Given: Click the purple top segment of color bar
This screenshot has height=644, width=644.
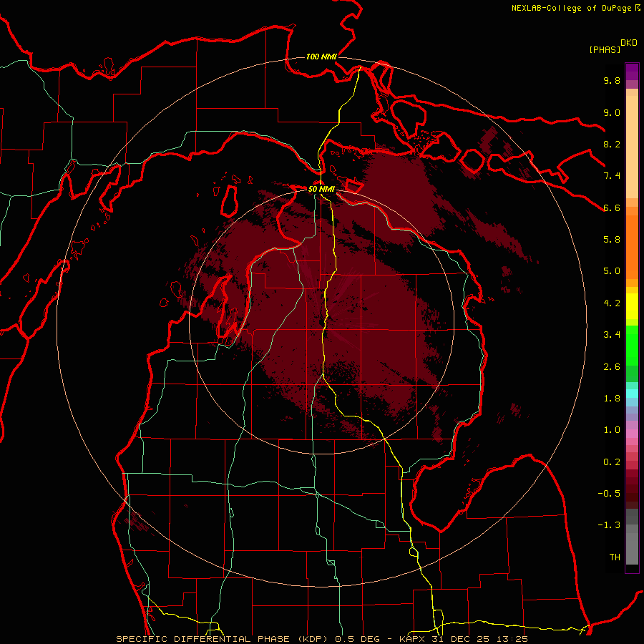Looking at the screenshot, I should tap(632, 72).
